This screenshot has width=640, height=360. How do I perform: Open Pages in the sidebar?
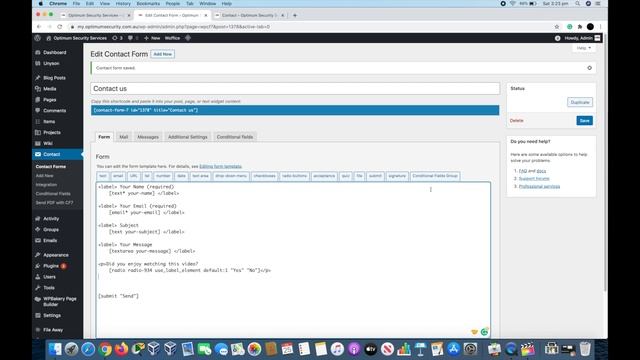click(50, 100)
